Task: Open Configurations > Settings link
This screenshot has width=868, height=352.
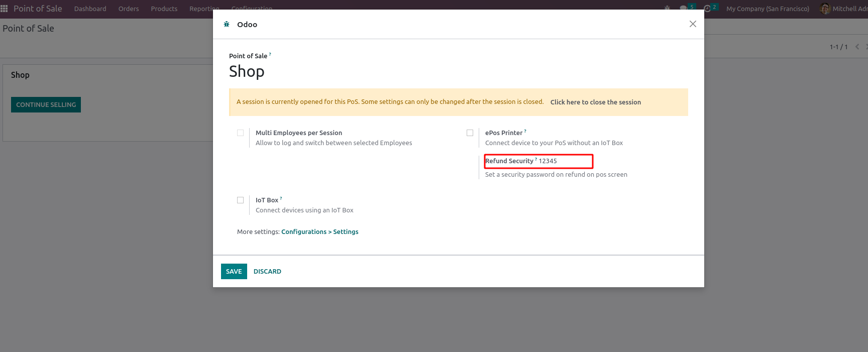Action: coord(320,232)
